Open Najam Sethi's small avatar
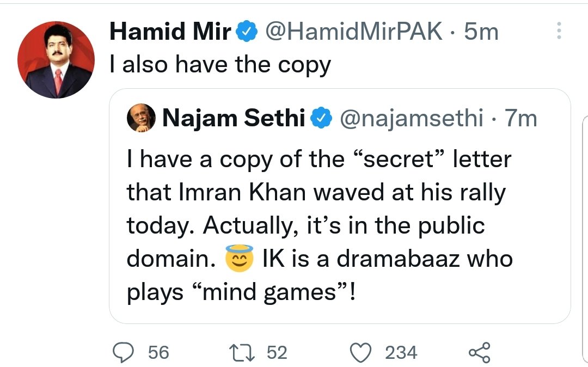The height and width of the screenshot is (367, 588). [x=141, y=118]
